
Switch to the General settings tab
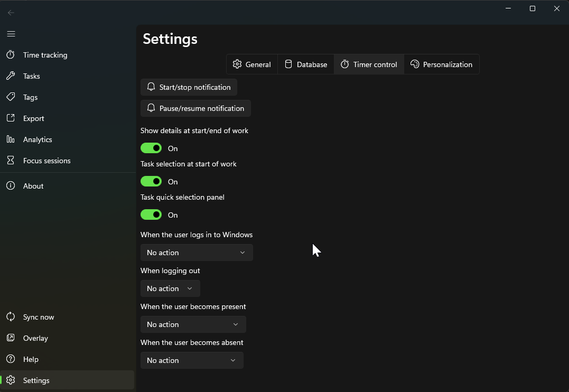coord(252,64)
